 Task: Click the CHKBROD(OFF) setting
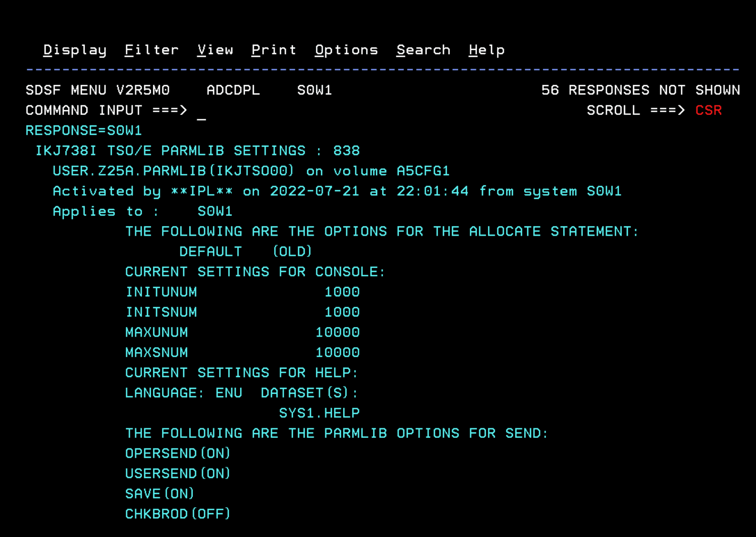pyautogui.click(x=177, y=514)
